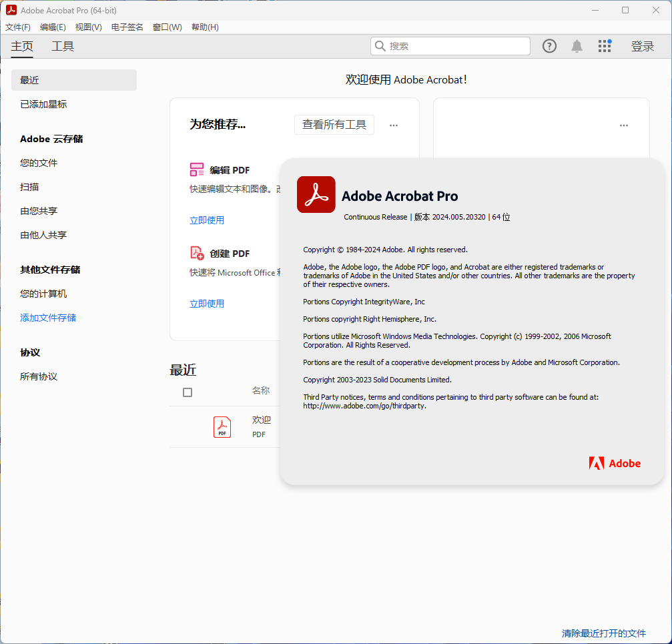Click the 欢迎 PDF file icon
This screenshot has height=644, width=672.
pyautogui.click(x=222, y=426)
